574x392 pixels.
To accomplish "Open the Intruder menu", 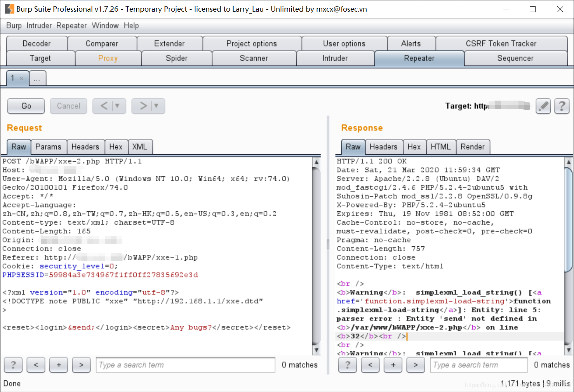I will click(39, 26).
